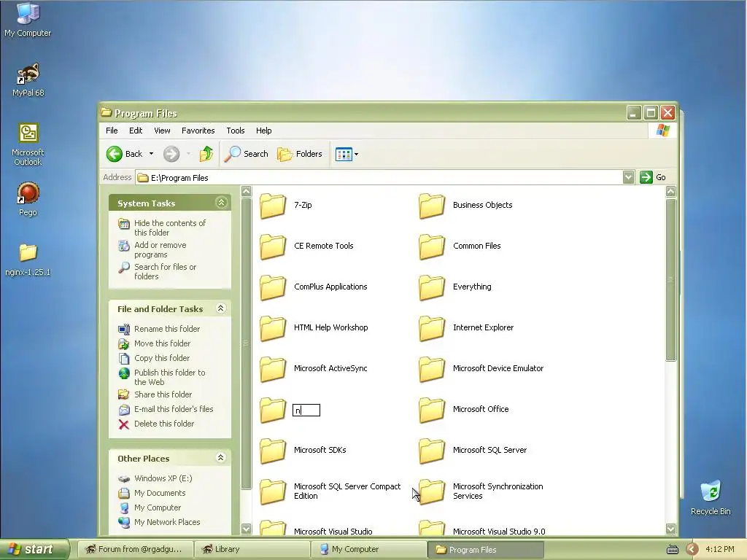Open the Tools menu
The image size is (747, 560).
coord(236,131)
